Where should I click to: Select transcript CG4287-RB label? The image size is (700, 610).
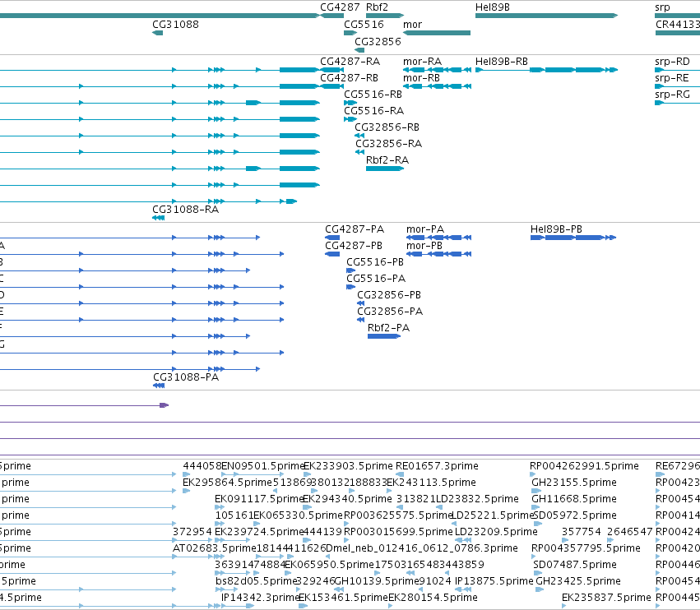click(x=349, y=78)
